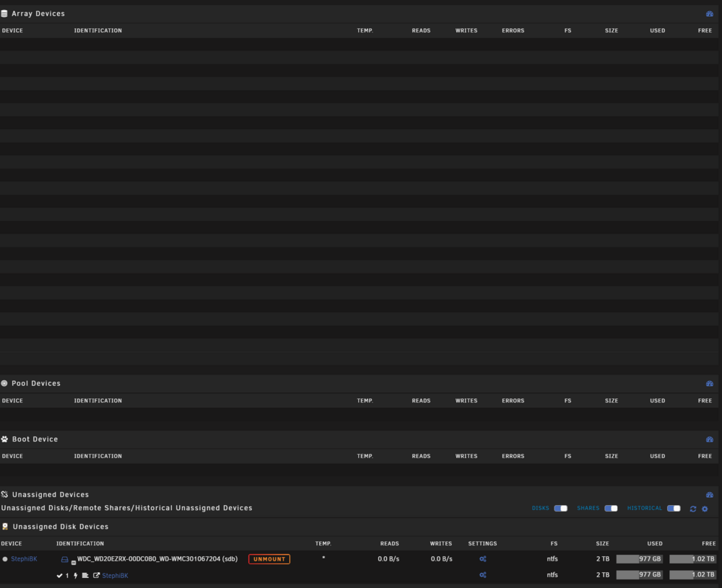Click the SETTINGS column header
The height and width of the screenshot is (588, 722).
(x=482, y=543)
